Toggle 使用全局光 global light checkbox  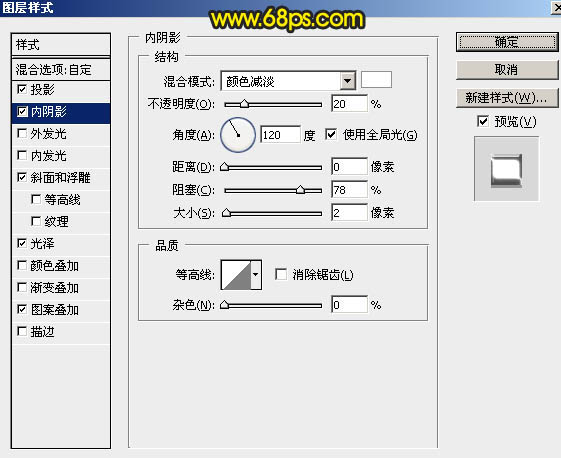(331, 135)
